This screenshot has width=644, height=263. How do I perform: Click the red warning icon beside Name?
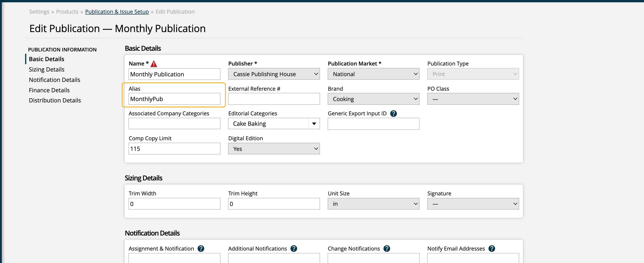click(154, 64)
